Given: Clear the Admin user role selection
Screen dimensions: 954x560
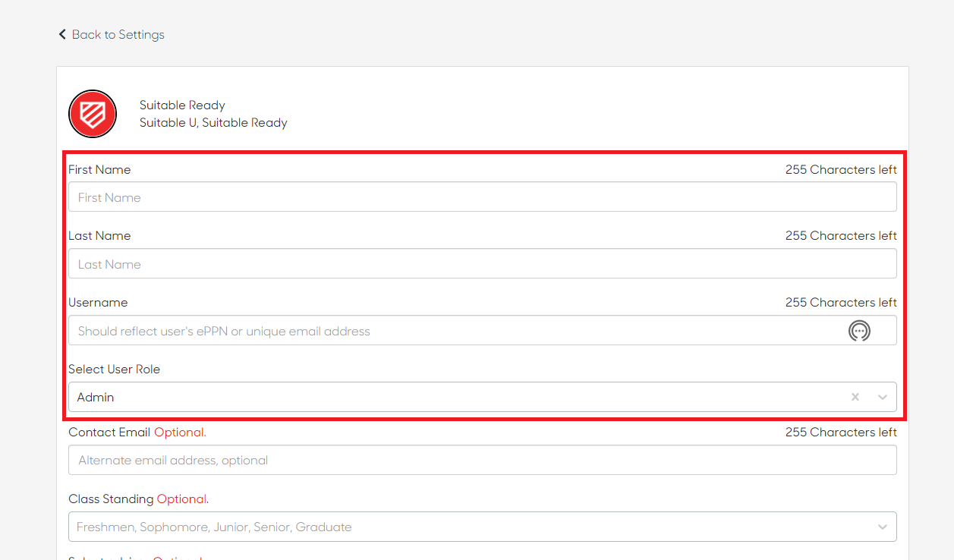Looking at the screenshot, I should click(855, 397).
